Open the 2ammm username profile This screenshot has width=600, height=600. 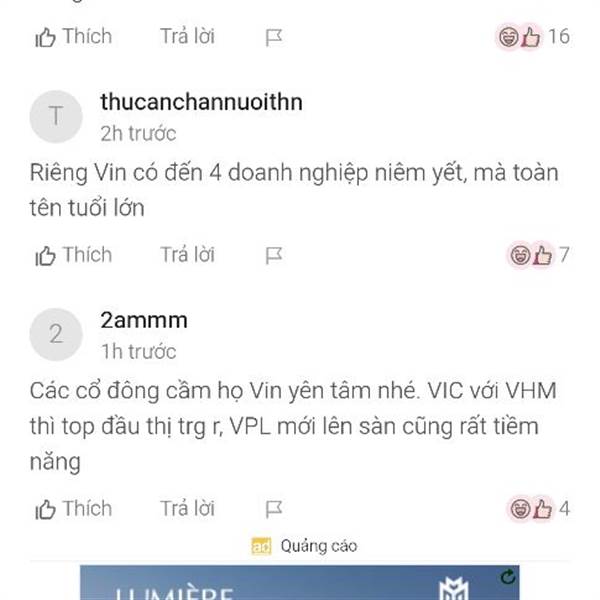pos(144,320)
